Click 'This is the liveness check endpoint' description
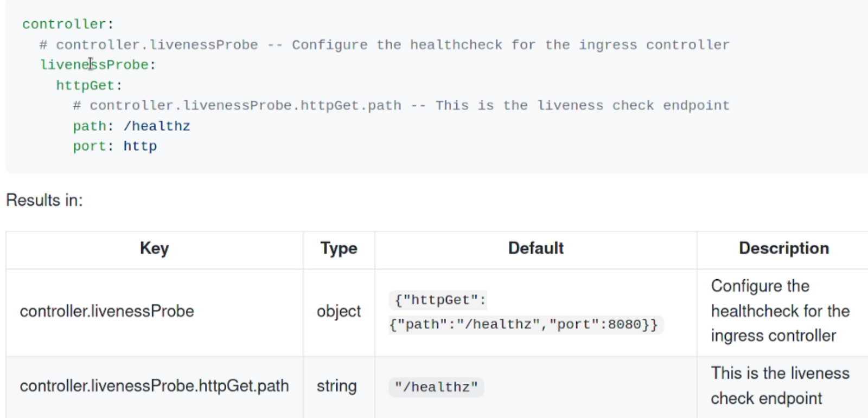This screenshot has height=418, width=868. point(780,385)
